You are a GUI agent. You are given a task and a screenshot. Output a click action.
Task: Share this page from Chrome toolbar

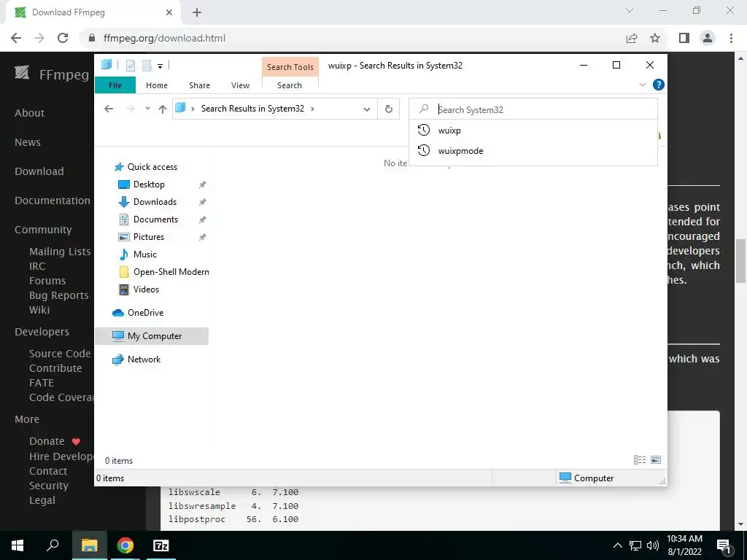pyautogui.click(x=632, y=38)
